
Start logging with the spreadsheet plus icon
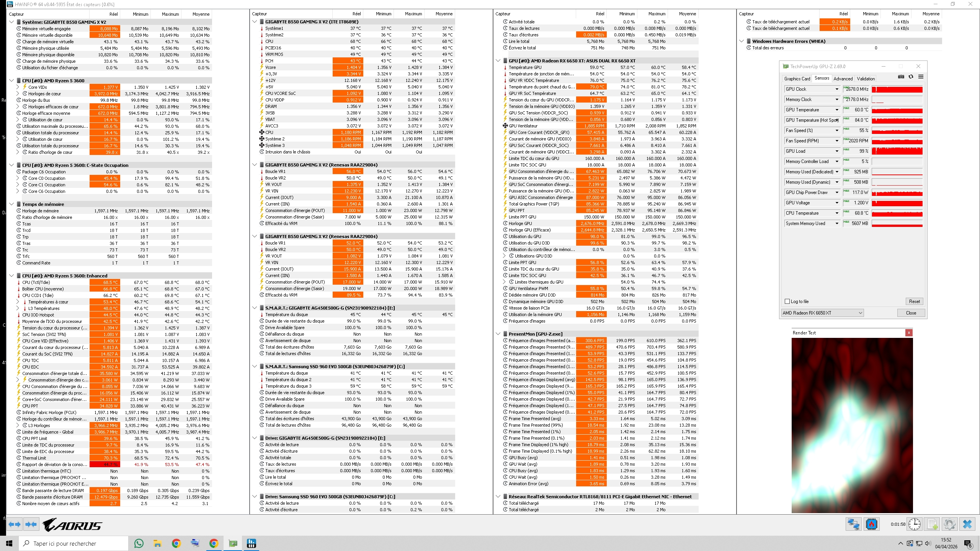click(933, 524)
